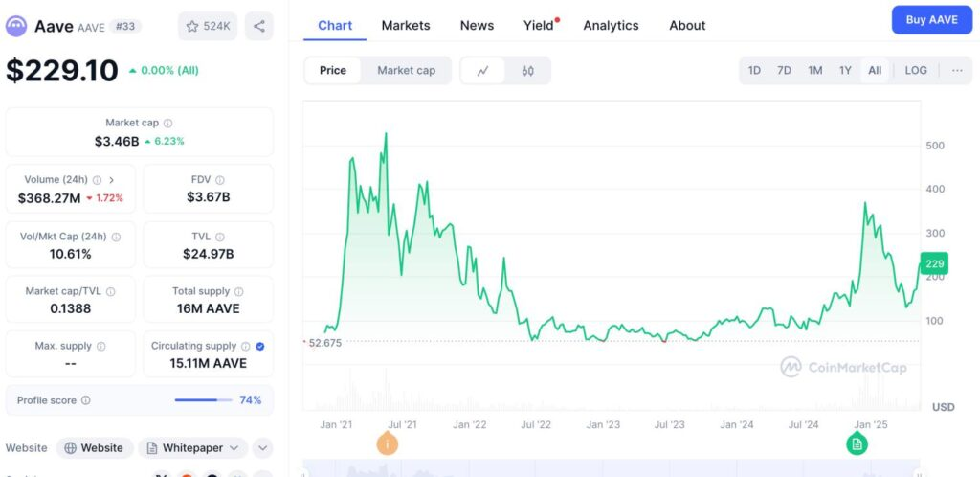
Task: Show Max. supply info icon
Action: coord(101,346)
